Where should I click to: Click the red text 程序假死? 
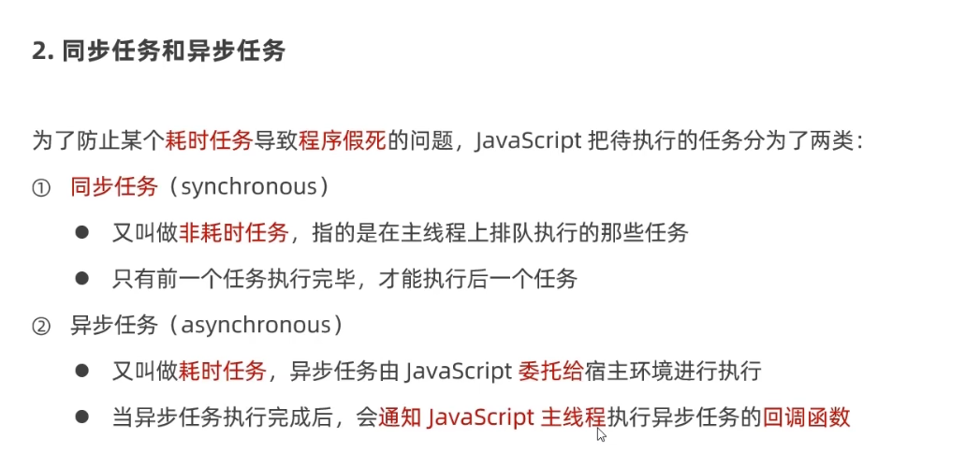(x=343, y=141)
